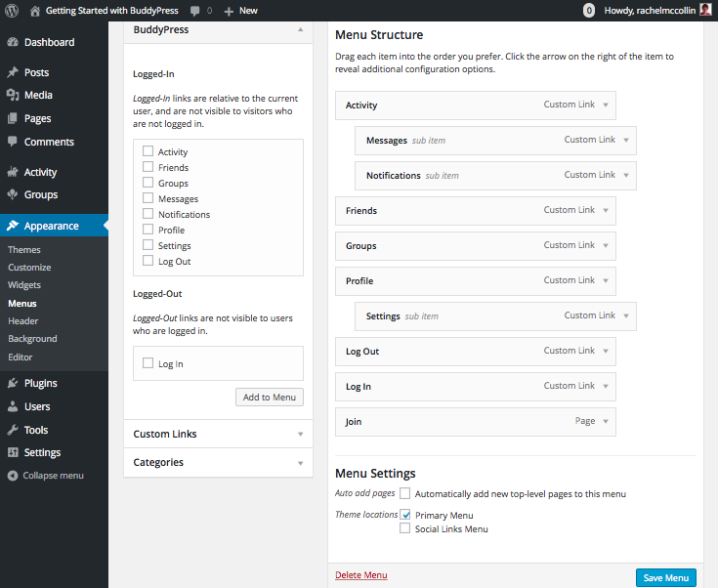
Task: Click the Comments speech bubble icon
Action: pyautogui.click(x=13, y=142)
